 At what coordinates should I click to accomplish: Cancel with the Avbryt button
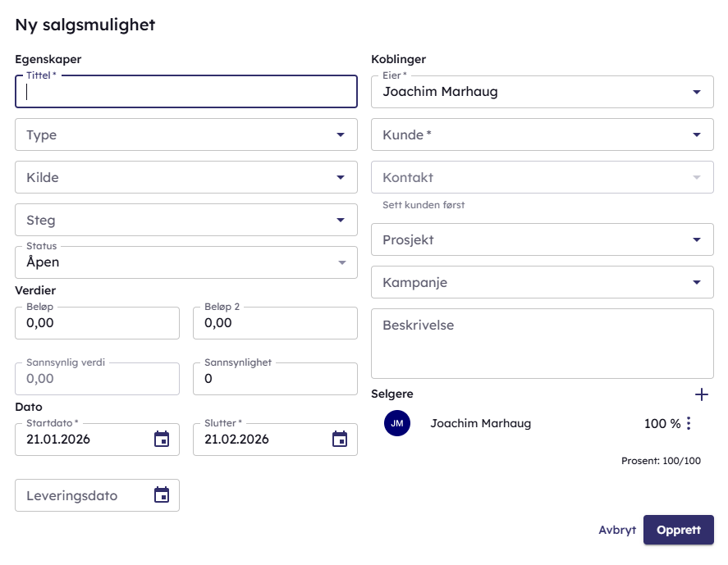click(x=617, y=531)
